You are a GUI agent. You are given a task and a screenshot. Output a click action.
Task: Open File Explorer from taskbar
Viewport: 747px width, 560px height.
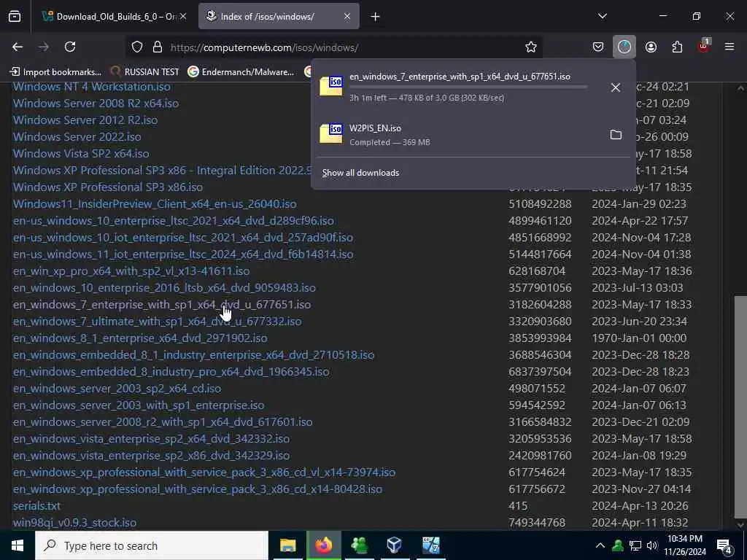click(287, 545)
